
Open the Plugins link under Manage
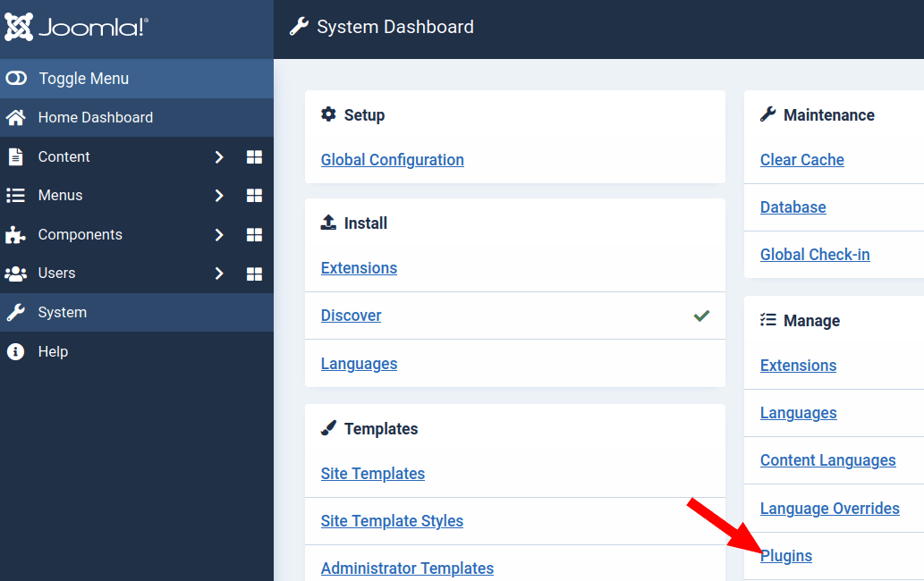click(x=786, y=556)
